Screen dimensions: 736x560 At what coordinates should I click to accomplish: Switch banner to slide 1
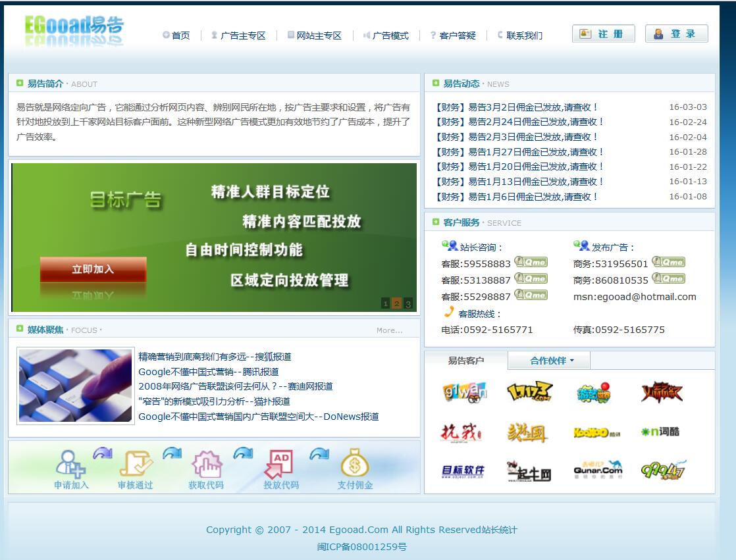click(386, 303)
